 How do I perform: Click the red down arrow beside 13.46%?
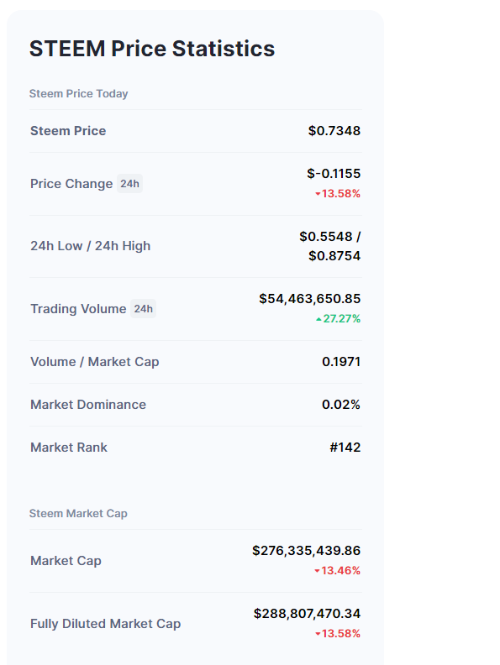(x=317, y=571)
